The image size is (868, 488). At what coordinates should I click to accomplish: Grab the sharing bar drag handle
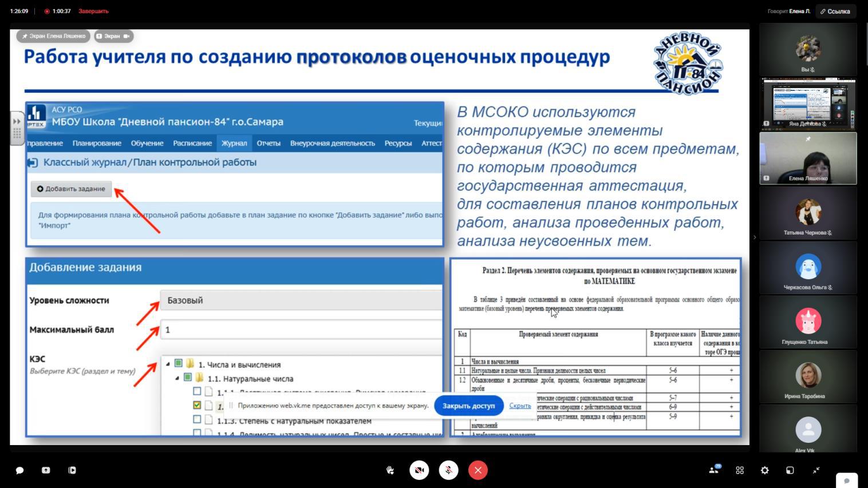(x=231, y=406)
